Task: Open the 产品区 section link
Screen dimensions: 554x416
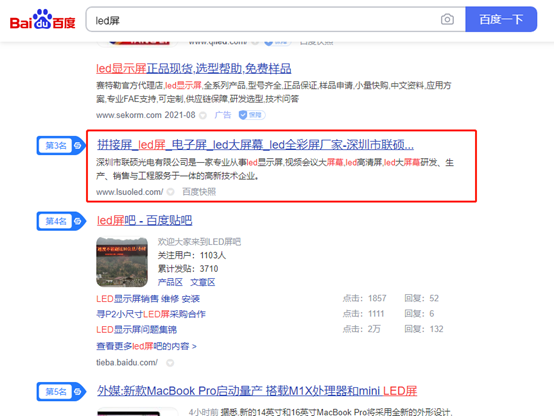Action: pos(170,282)
